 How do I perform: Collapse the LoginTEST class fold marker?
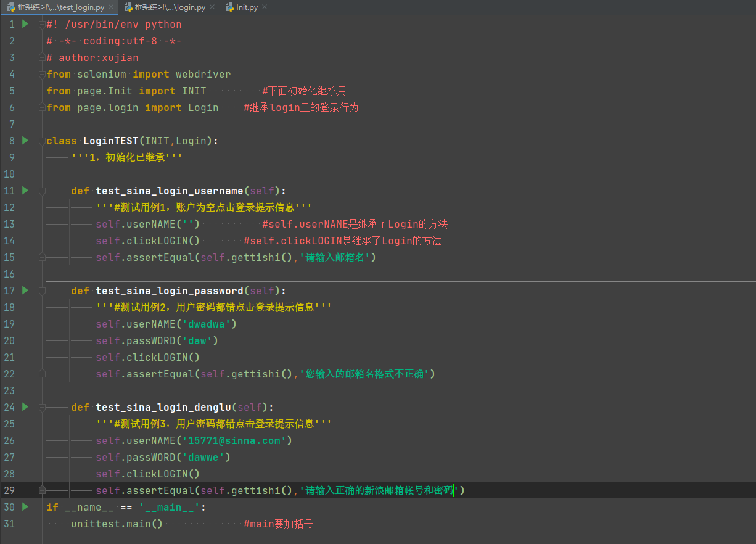tap(42, 141)
